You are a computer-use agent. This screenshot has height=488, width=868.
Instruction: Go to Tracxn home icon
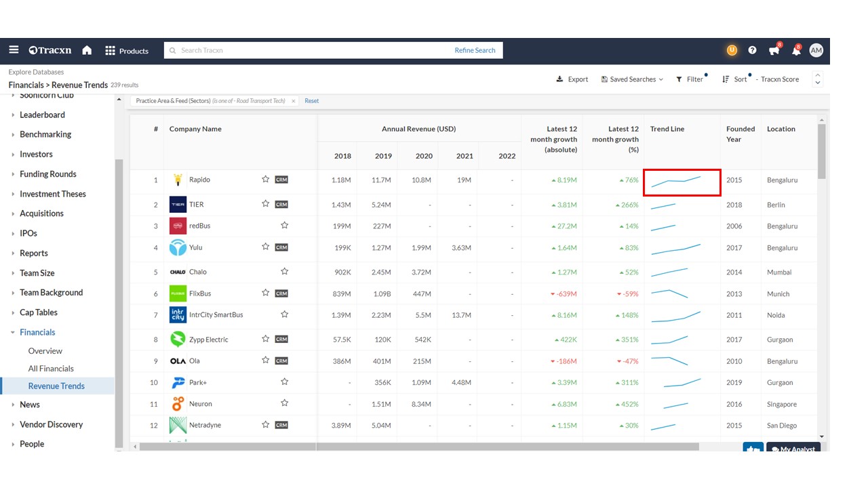pos(87,50)
